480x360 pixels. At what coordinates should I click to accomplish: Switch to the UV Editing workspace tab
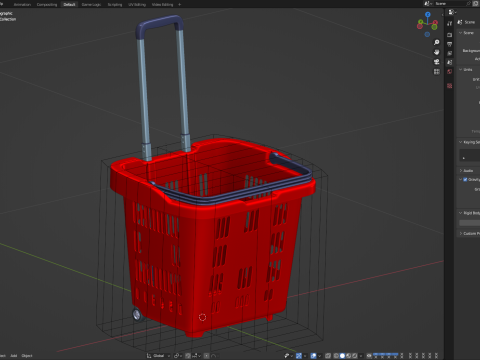coord(137,4)
